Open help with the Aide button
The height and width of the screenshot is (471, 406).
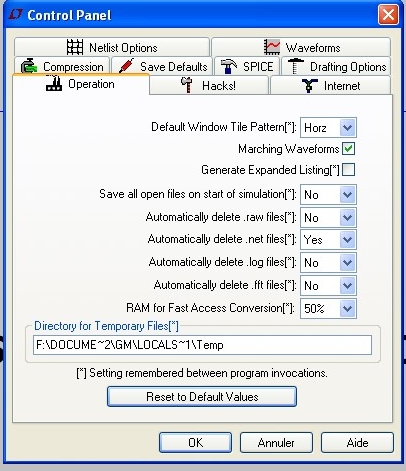357,442
